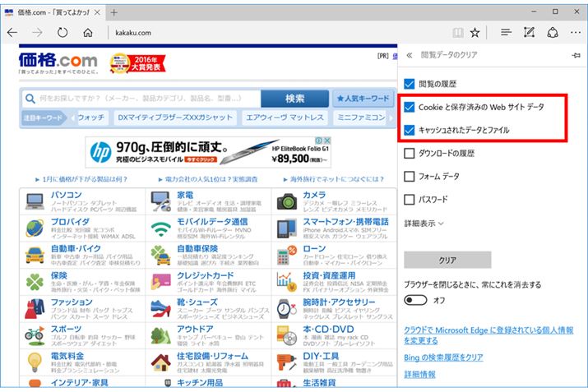Go back with the double chevron in pane

pyautogui.click(x=409, y=55)
